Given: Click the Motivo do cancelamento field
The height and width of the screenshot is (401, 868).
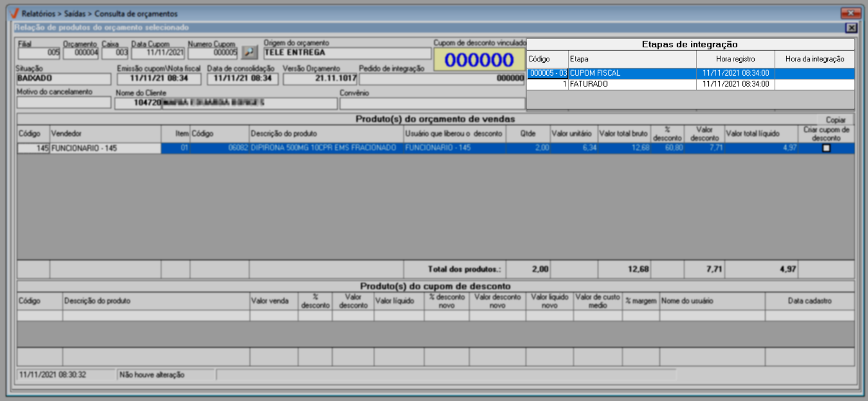Looking at the screenshot, I should (63, 103).
